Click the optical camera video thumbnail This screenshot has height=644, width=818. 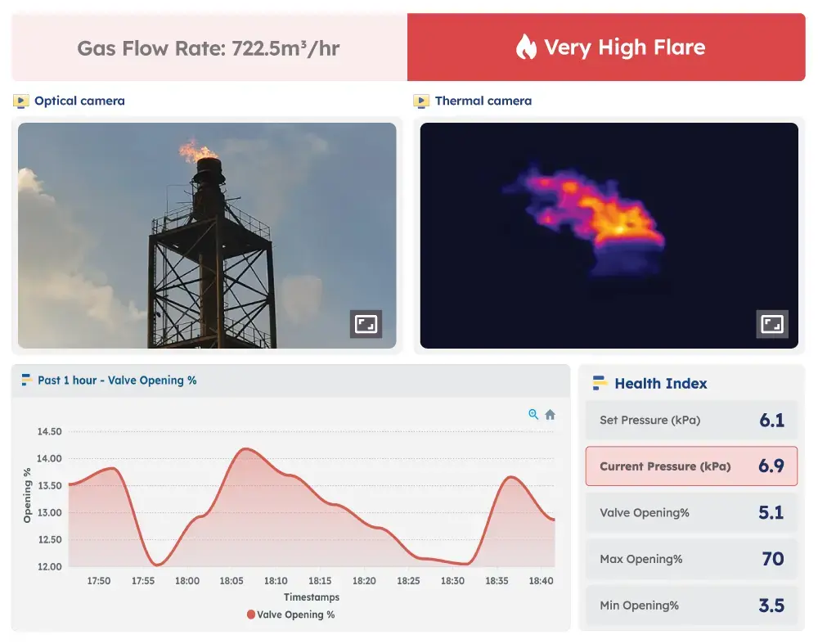tap(207, 235)
